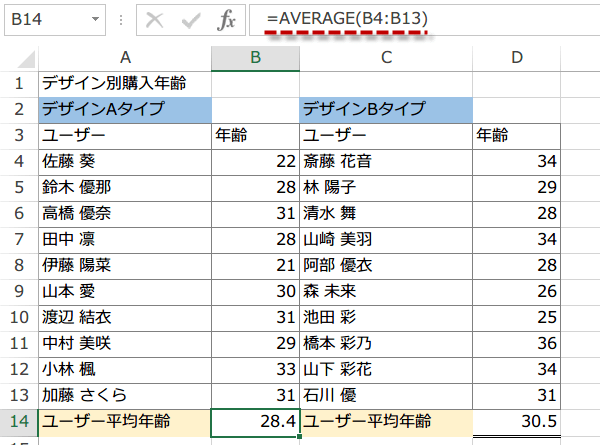Click the デザインAタイプ header cell
The height and width of the screenshot is (445, 600).
click(x=125, y=110)
